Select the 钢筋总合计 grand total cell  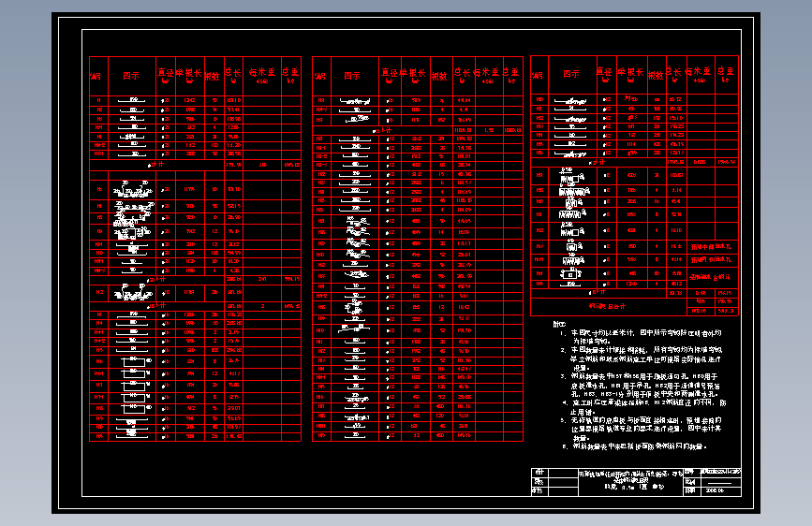point(608,306)
